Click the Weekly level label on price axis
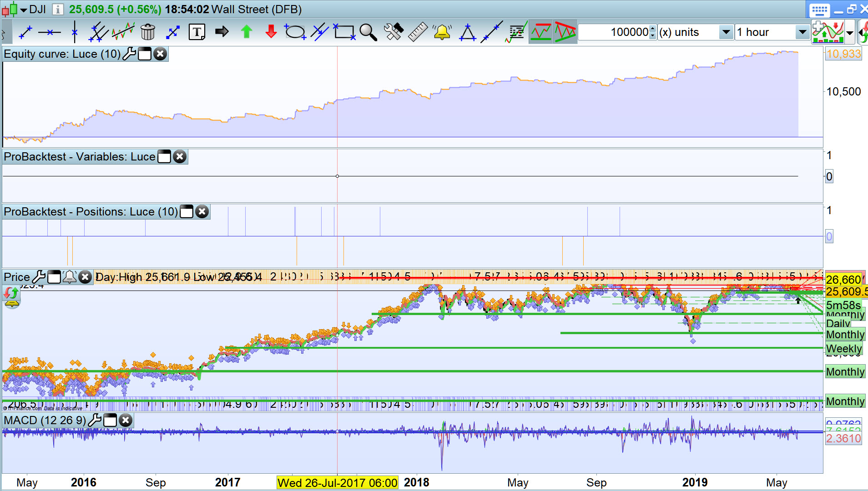 [x=844, y=349]
